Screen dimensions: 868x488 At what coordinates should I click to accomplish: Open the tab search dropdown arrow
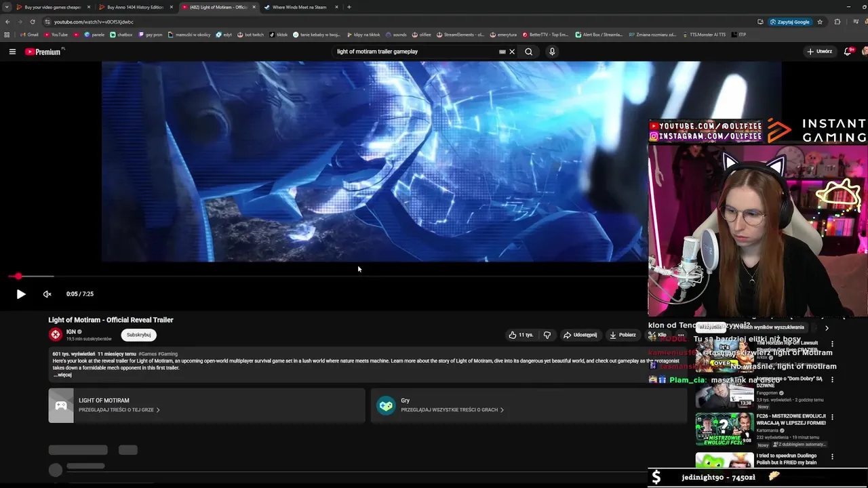point(6,7)
